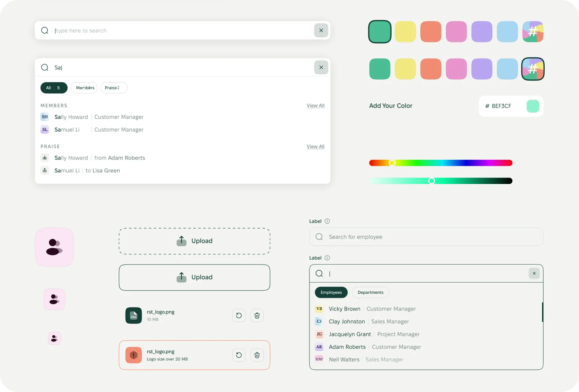Click the magnifier icon beside the 'Sa' query
The height and width of the screenshot is (392, 579).
pyautogui.click(x=44, y=67)
